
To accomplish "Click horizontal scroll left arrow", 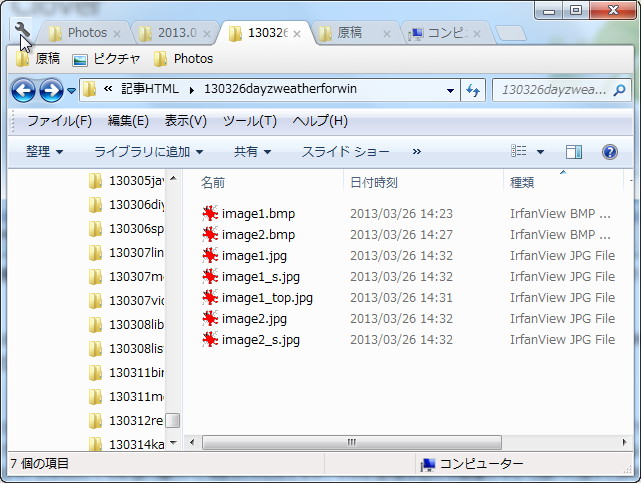I will [192, 442].
